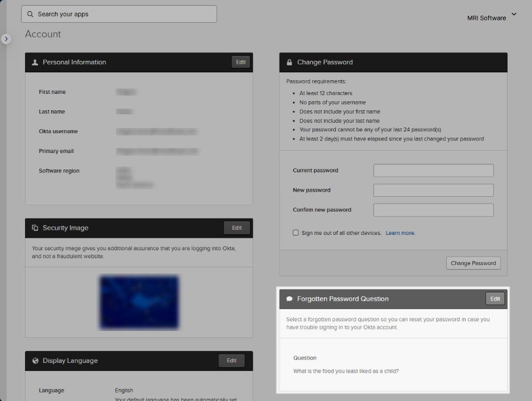Enable Sign me out of all other devices

[x=296, y=233]
